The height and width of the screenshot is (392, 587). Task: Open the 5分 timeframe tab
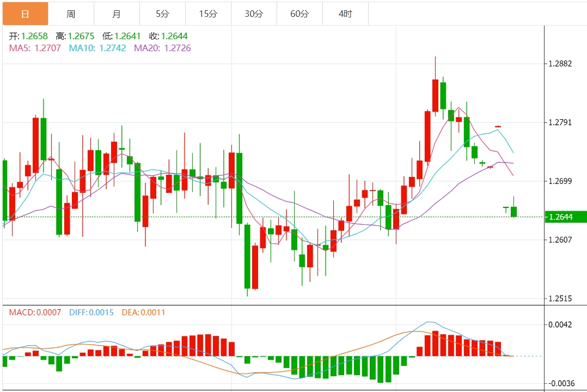pyautogui.click(x=162, y=14)
